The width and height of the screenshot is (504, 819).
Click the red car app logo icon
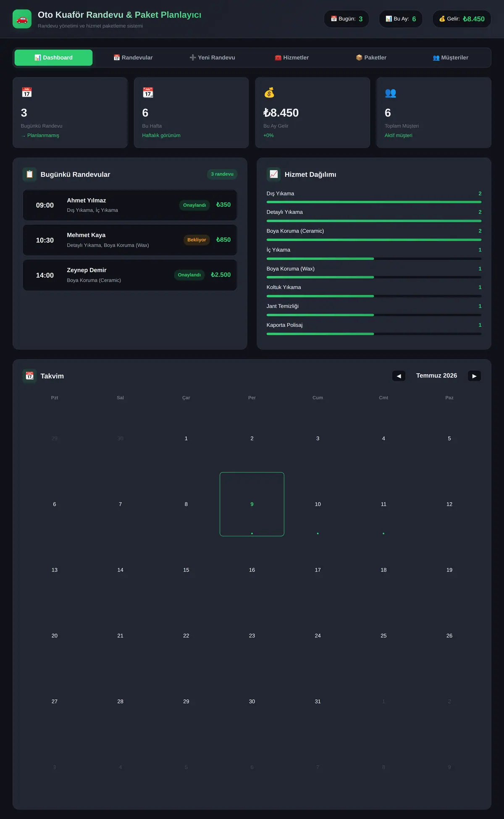click(22, 19)
